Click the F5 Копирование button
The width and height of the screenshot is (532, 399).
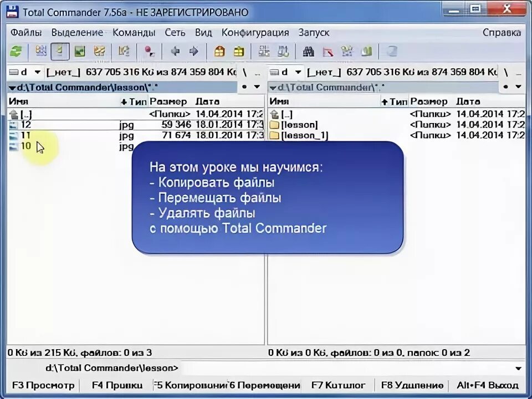(191, 386)
